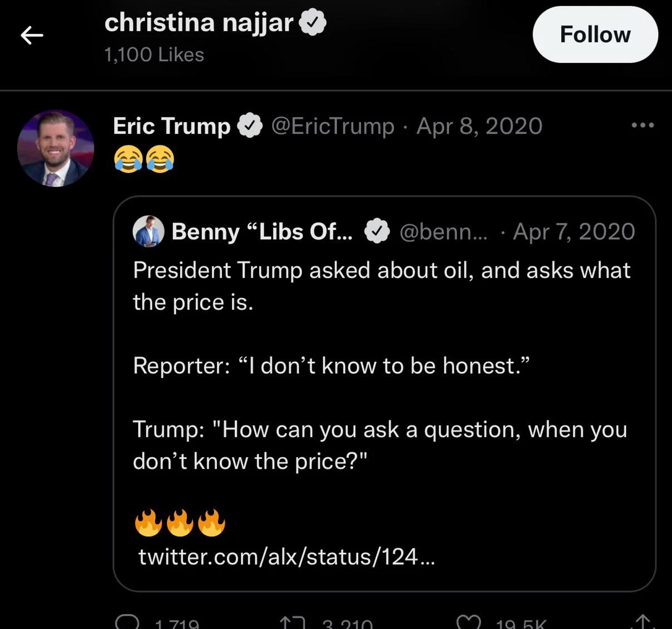This screenshot has width=672, height=629.
Task: Click the fire emojis in Benny's tweet
Action: (x=180, y=522)
